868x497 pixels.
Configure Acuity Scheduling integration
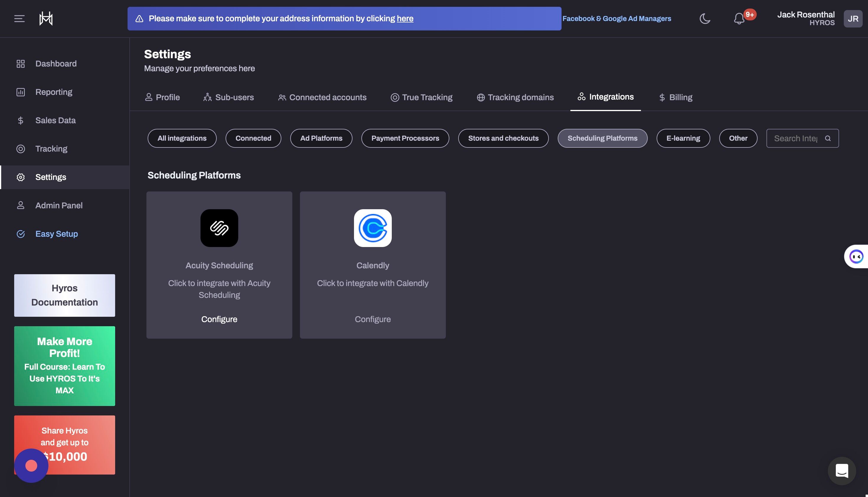[219, 319]
